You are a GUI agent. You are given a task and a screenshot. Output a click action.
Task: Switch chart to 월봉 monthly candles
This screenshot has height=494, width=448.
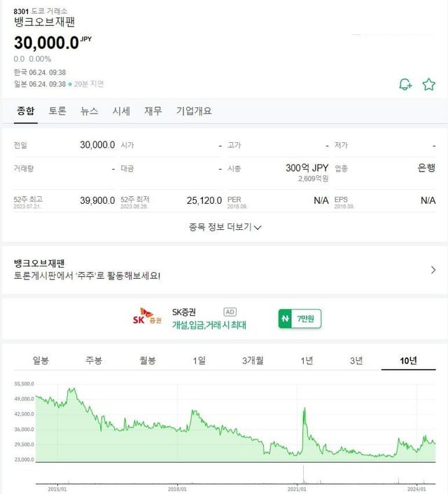click(148, 360)
